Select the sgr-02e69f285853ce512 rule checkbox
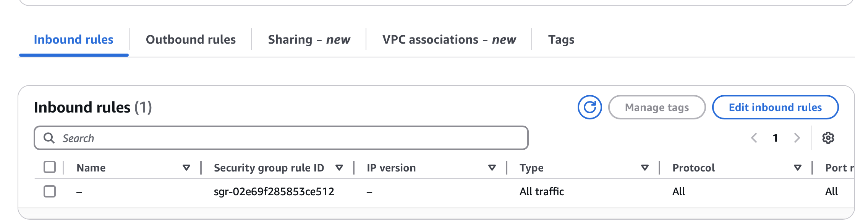868x222 pixels. click(x=50, y=191)
